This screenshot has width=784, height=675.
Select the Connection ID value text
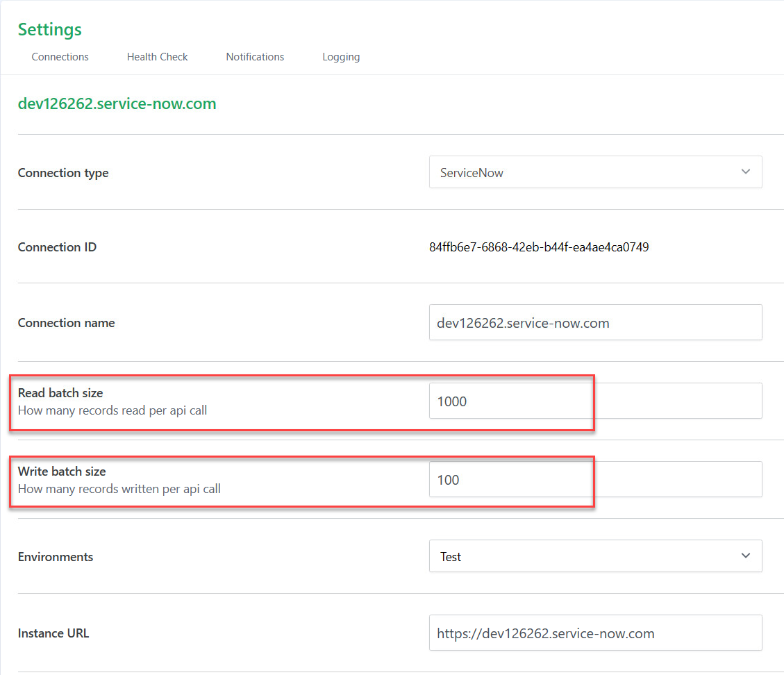[x=539, y=247]
